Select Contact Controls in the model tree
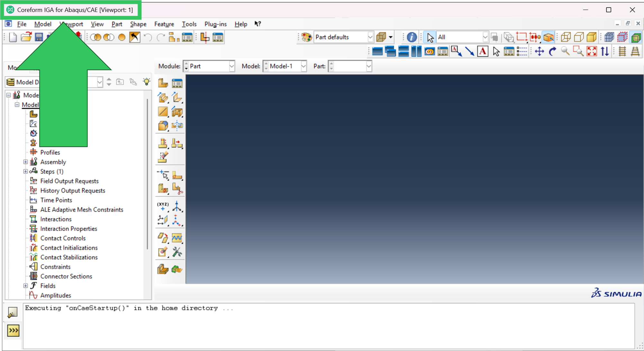The image size is (644, 351). [63, 238]
